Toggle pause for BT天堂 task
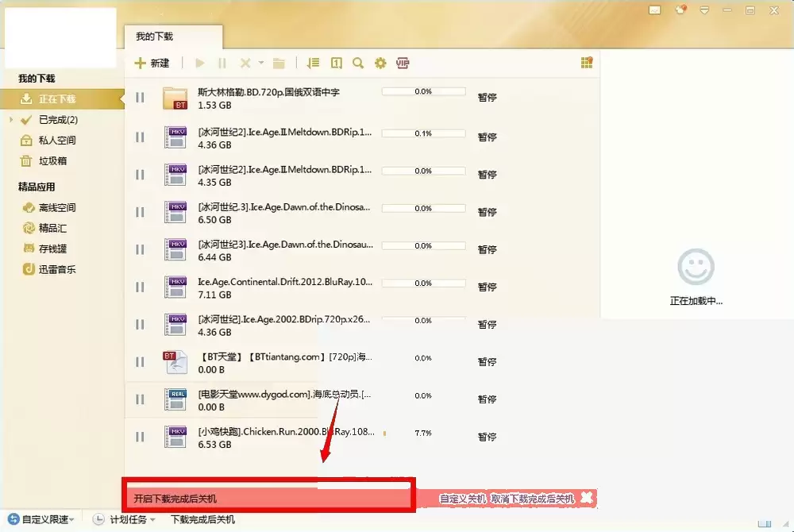794x532 pixels. (x=141, y=362)
